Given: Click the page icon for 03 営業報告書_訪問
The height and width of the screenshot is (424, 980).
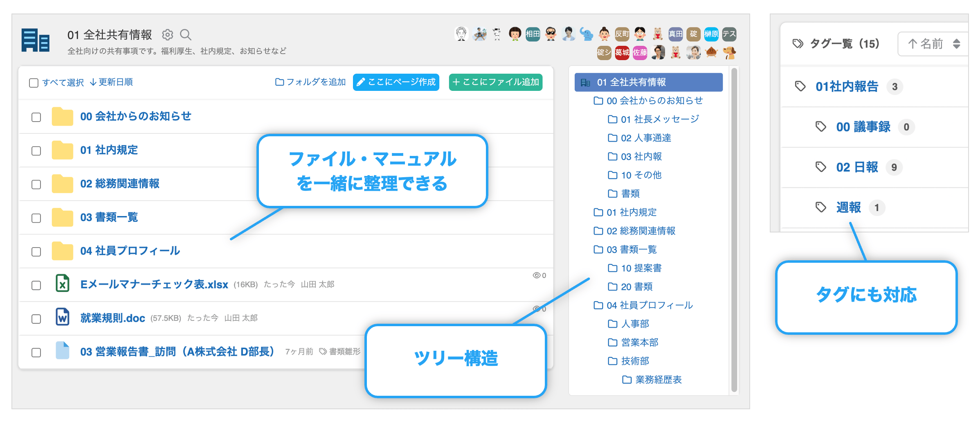Looking at the screenshot, I should [62, 351].
